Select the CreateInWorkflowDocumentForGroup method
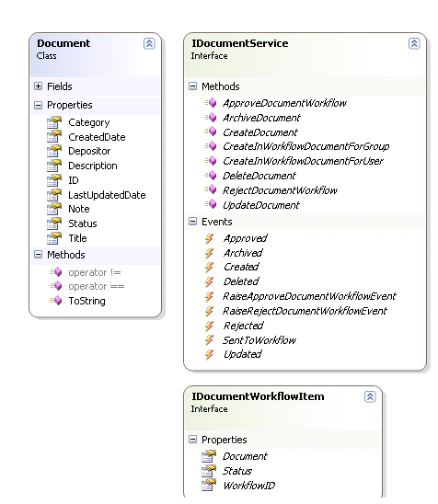The image size is (438, 504). pyautogui.click(x=305, y=146)
